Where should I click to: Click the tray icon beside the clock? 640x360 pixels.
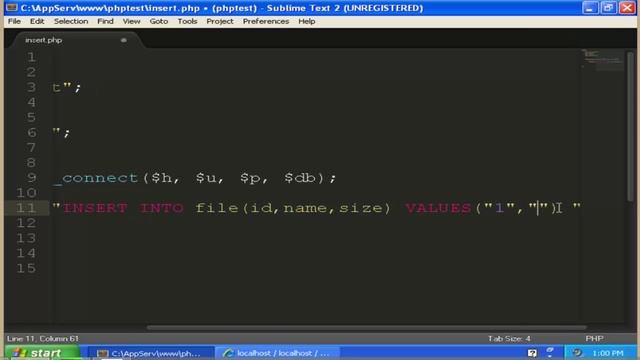[x=577, y=353]
